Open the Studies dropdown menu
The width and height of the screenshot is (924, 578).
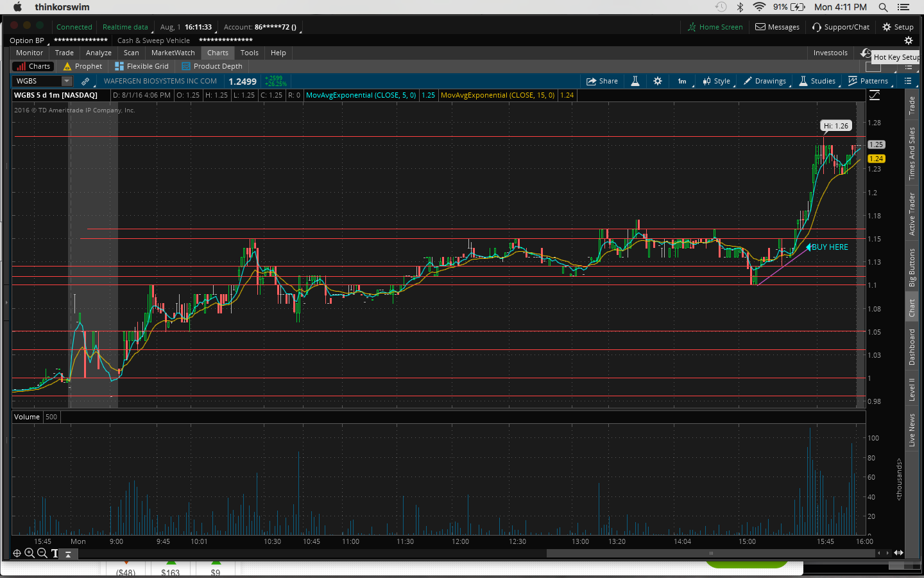(817, 81)
